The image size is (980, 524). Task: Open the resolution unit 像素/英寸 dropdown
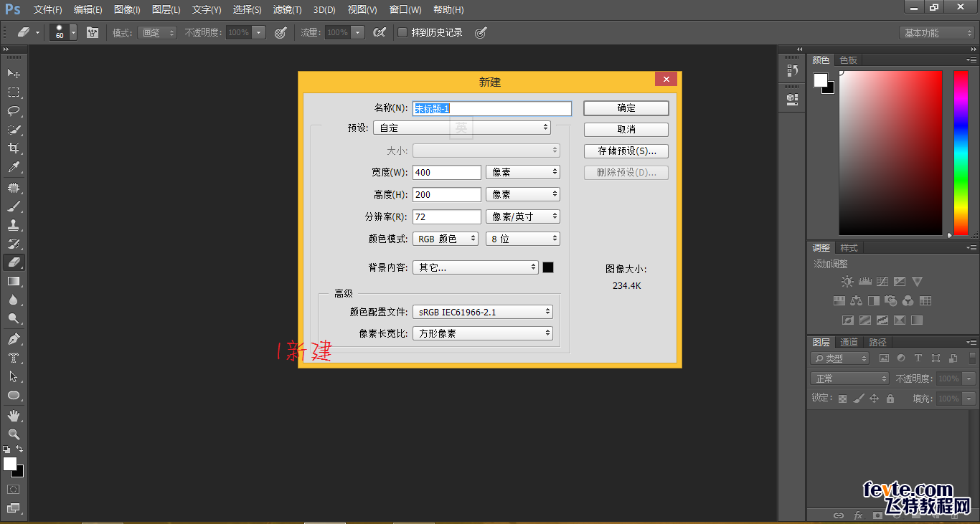[x=522, y=216]
